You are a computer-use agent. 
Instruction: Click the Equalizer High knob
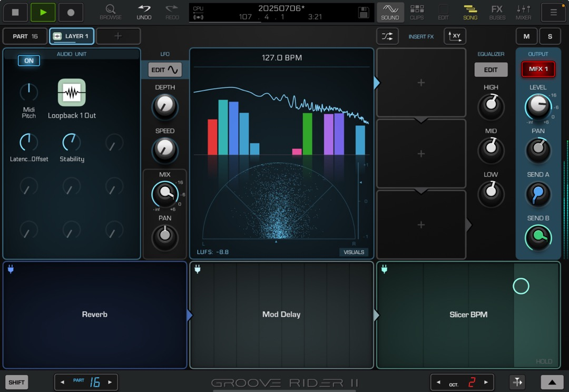pyautogui.click(x=491, y=106)
